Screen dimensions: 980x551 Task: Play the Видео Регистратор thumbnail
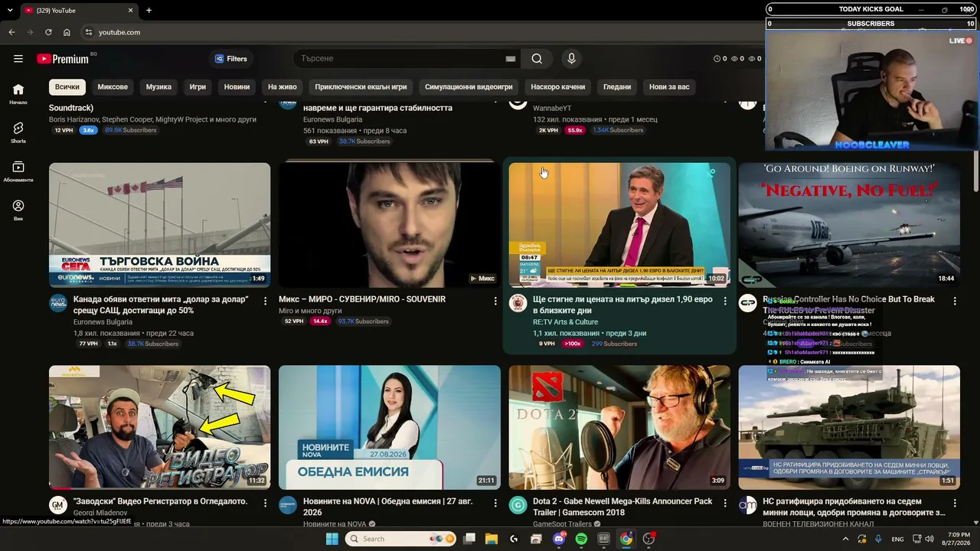[159, 427]
